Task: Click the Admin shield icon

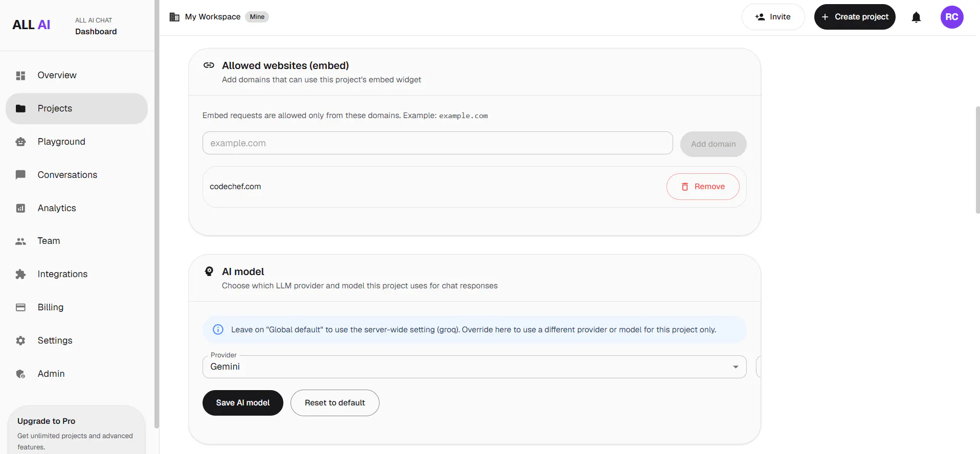Action: (20, 374)
